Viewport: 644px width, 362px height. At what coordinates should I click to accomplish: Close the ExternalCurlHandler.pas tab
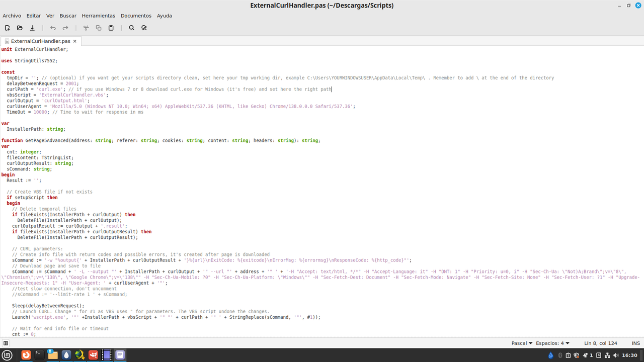point(75,41)
